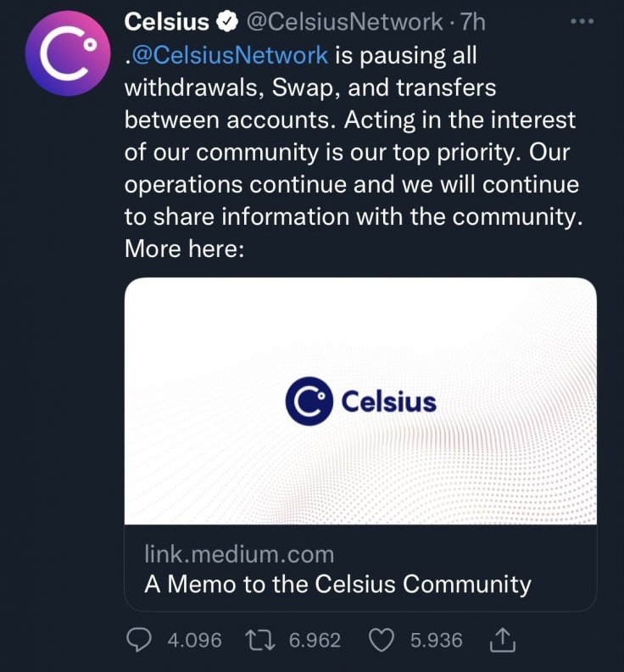Open the @CelsiusNetwork handle in the tweet header
Screen dimensions: 624x672
tap(344, 21)
